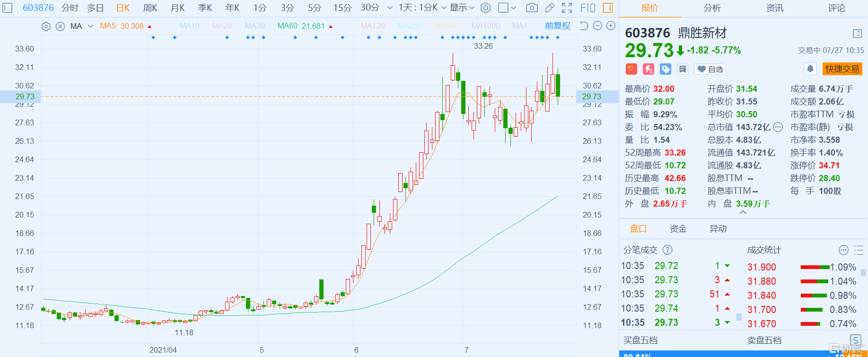Switch to the 分析 tab
Screen dimensions: 868x357
tap(712, 8)
